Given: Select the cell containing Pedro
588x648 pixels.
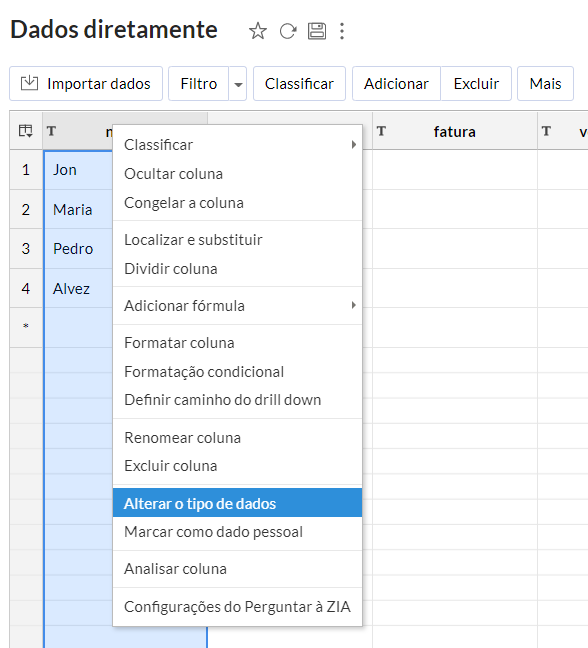Looking at the screenshot, I should tap(78, 249).
